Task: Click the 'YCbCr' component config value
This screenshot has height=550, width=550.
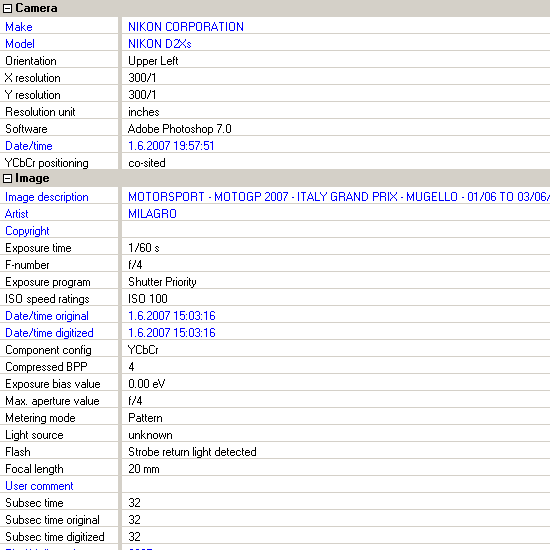Action: (143, 350)
